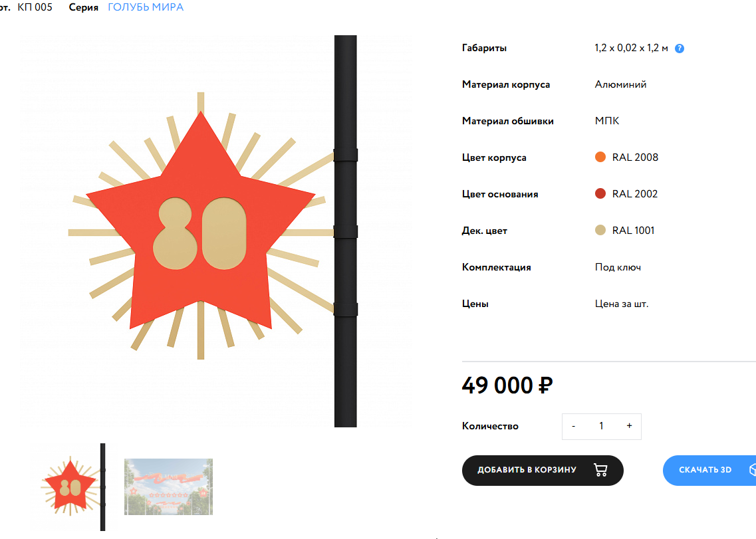Click the Габариты dimensions value
Viewport: 756px width, 539px height.
tap(631, 49)
